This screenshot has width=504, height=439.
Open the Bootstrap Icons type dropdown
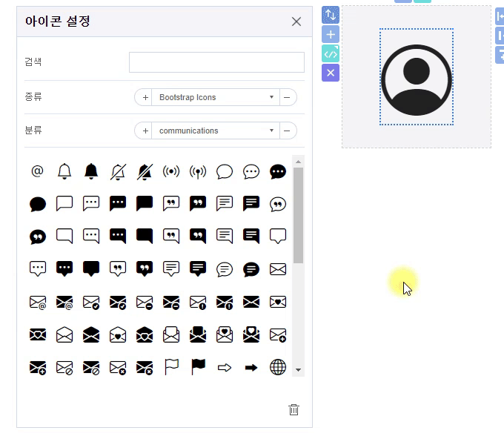tap(215, 97)
